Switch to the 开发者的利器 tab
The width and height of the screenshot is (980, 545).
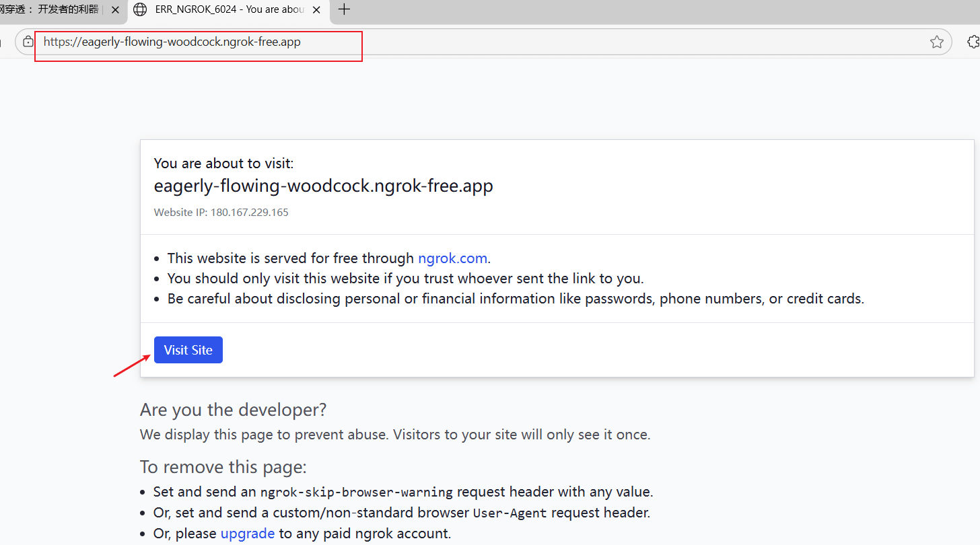point(50,10)
